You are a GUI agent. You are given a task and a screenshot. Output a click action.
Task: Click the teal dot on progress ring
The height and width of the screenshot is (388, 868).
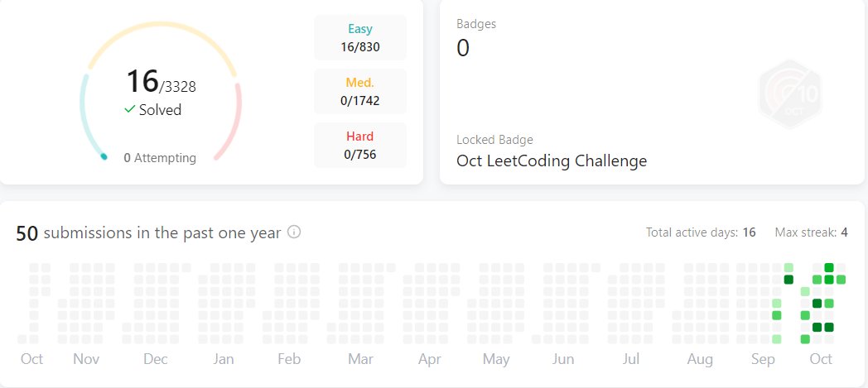104,156
